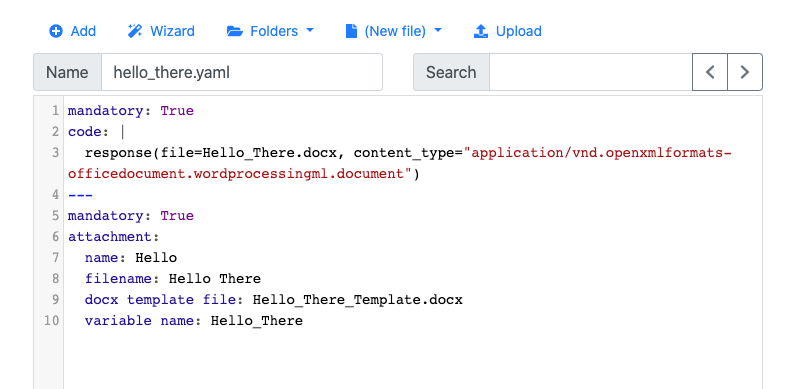Viewport: 788px width, 389px height.
Task: Click "response(file=Hello_There.docx" on line 3
Action: (x=211, y=153)
